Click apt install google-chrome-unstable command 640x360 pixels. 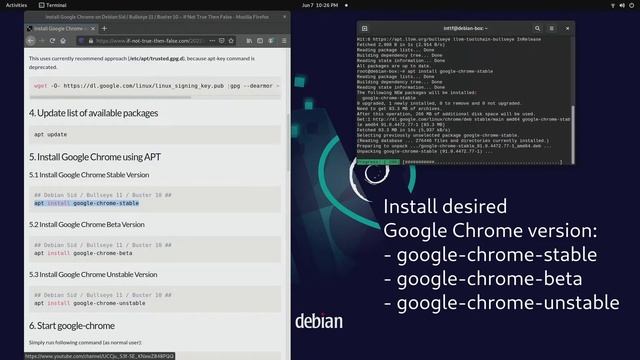coord(90,303)
